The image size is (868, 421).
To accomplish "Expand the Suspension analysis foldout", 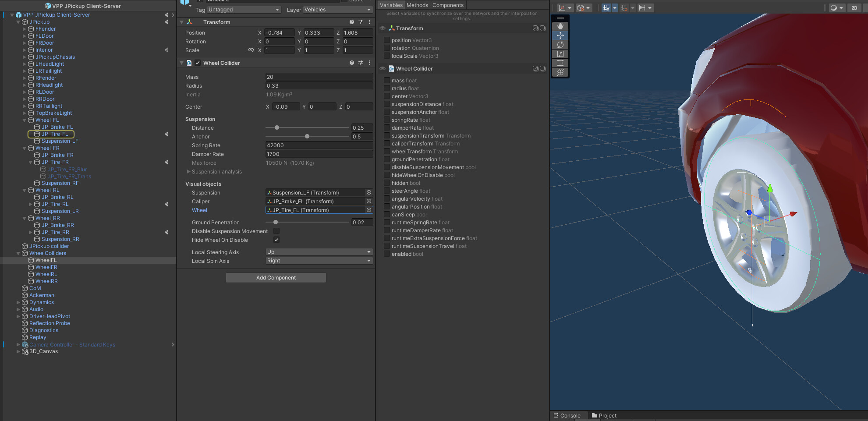I will pos(188,172).
